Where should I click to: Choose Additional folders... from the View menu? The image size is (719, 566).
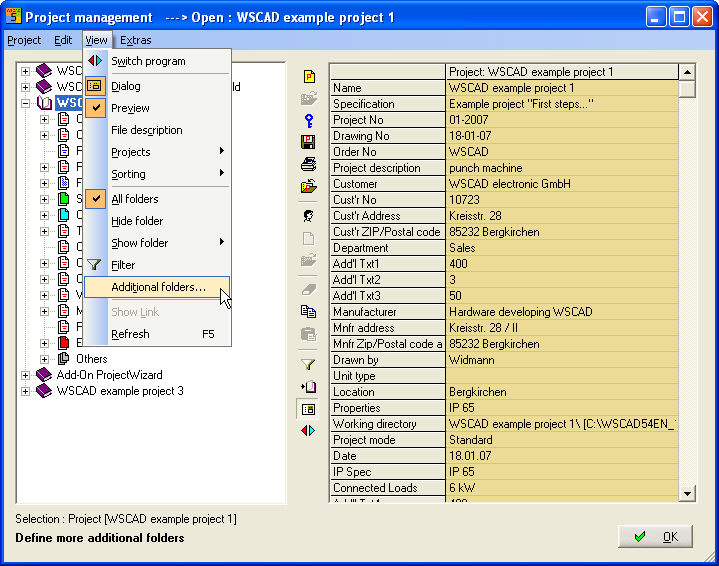point(157,287)
